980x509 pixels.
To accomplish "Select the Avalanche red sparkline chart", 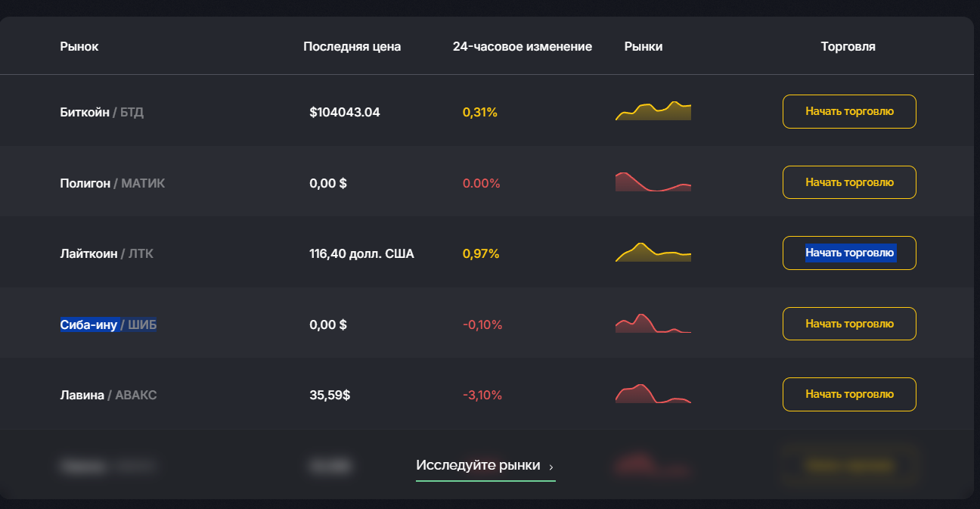I will pos(653,393).
